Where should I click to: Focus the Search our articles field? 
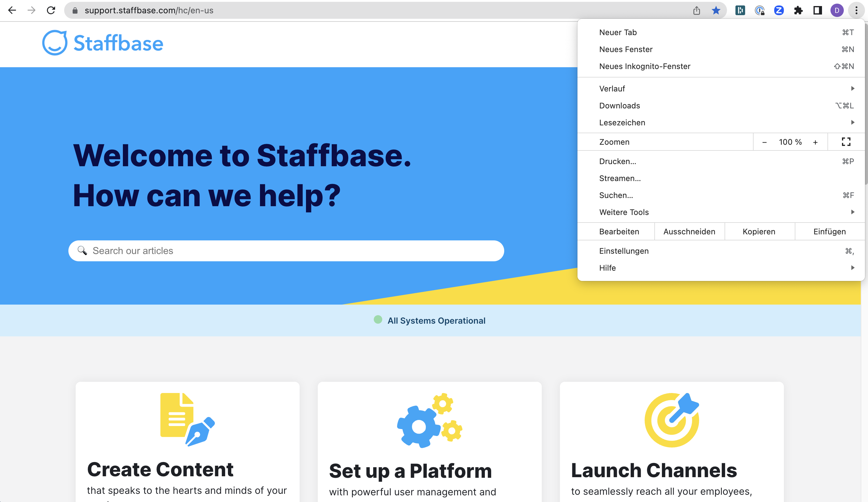pos(286,251)
